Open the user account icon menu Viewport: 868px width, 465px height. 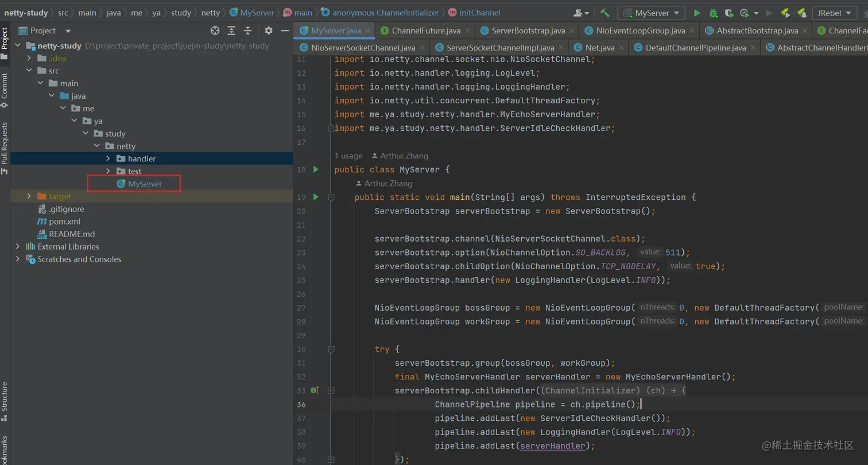(581, 13)
